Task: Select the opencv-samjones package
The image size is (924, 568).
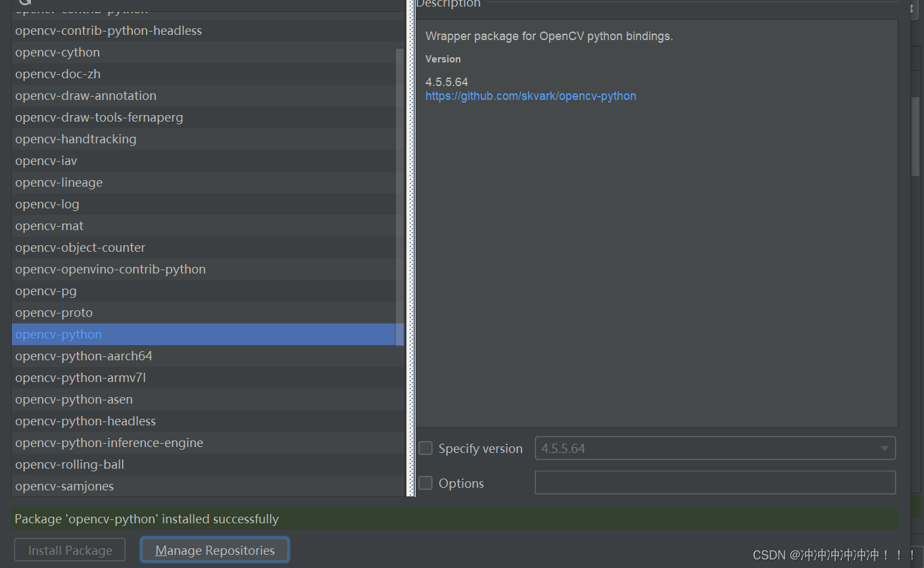Action: 208,486
